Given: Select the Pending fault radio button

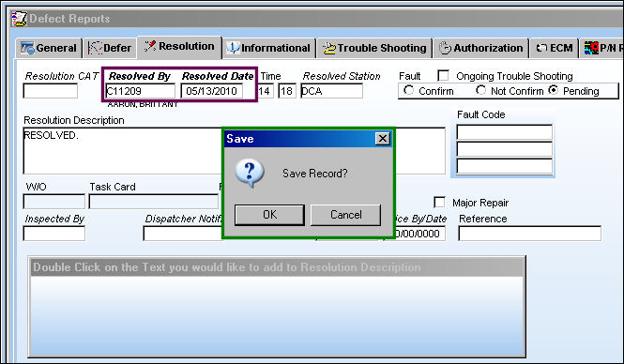Looking at the screenshot, I should click(x=554, y=90).
